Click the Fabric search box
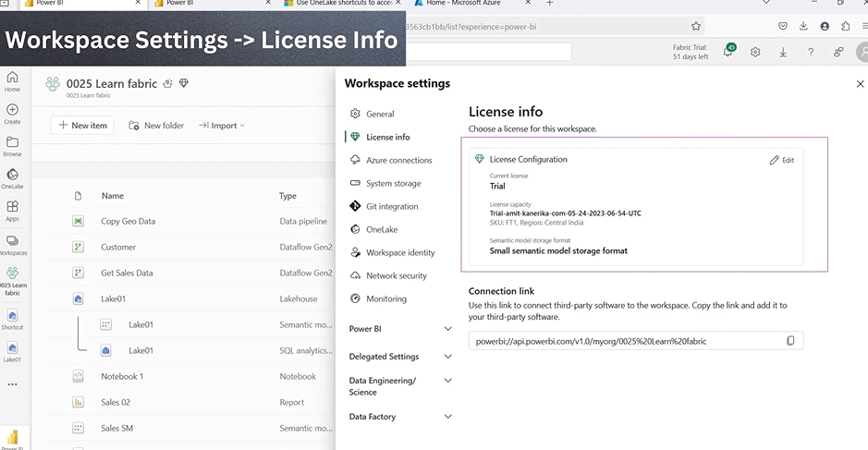868x450 pixels. coord(488,52)
